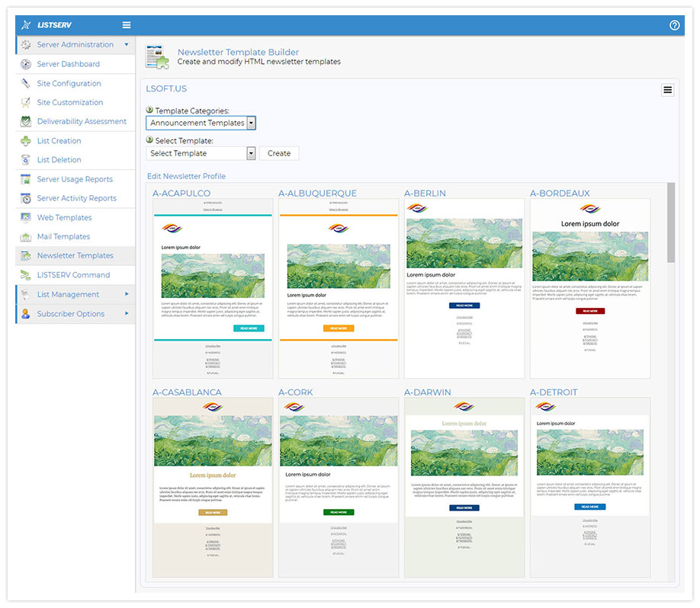Screen dimensions: 700x608
Task: Select the A-DETROIT template thumbnail
Action: tap(590, 488)
